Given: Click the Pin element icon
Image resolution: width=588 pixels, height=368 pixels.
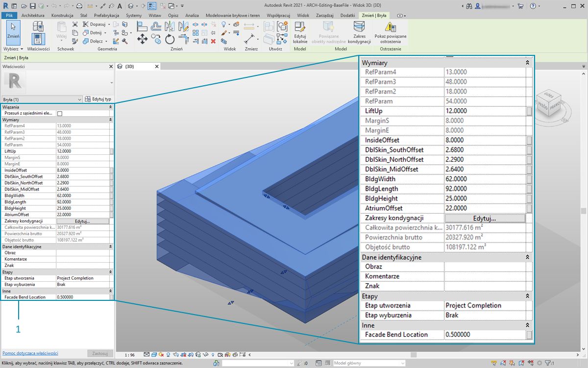Looking at the screenshot, I should [x=213, y=32].
